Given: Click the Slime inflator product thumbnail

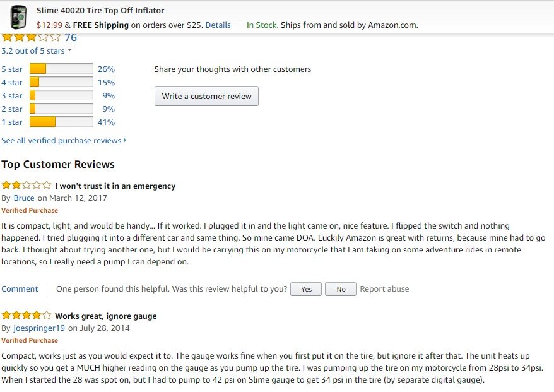Looking at the screenshot, I should pyautogui.click(x=19, y=17).
